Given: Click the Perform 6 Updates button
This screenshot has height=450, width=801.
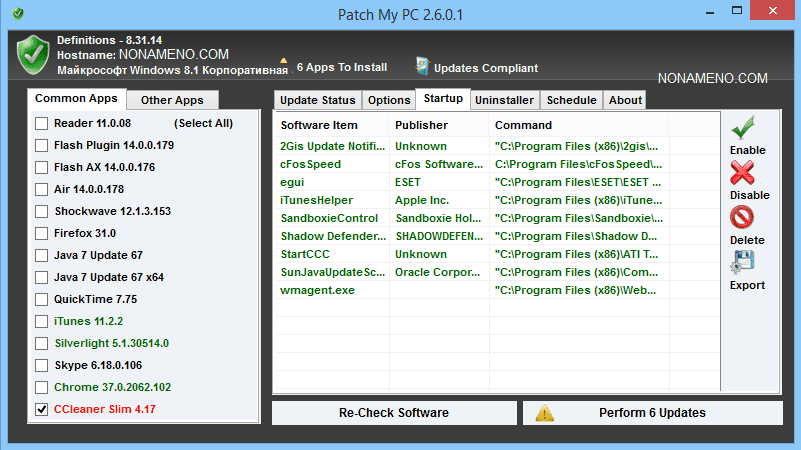Looking at the screenshot, I should 651,413.
